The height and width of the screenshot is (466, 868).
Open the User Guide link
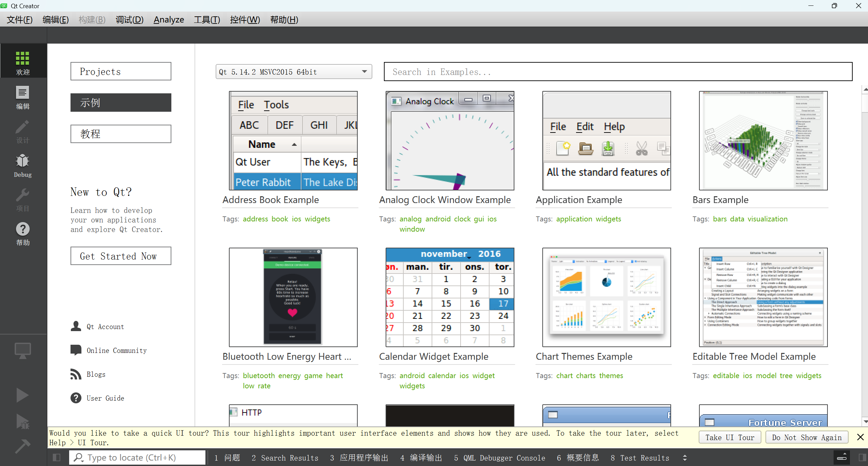pos(105,398)
